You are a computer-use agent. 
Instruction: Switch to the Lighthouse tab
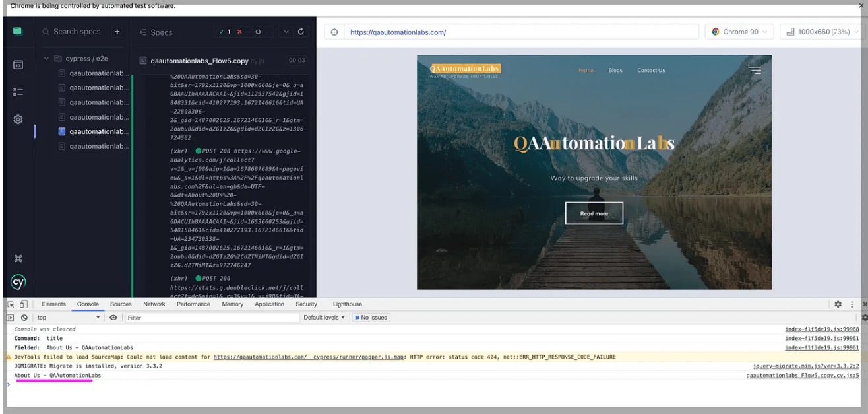click(x=348, y=304)
